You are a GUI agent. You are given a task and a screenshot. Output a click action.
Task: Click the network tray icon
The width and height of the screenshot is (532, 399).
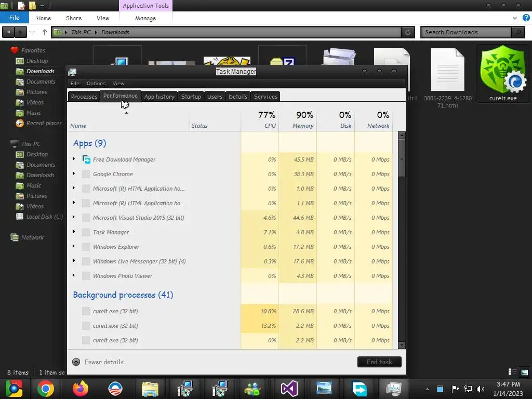point(468,389)
